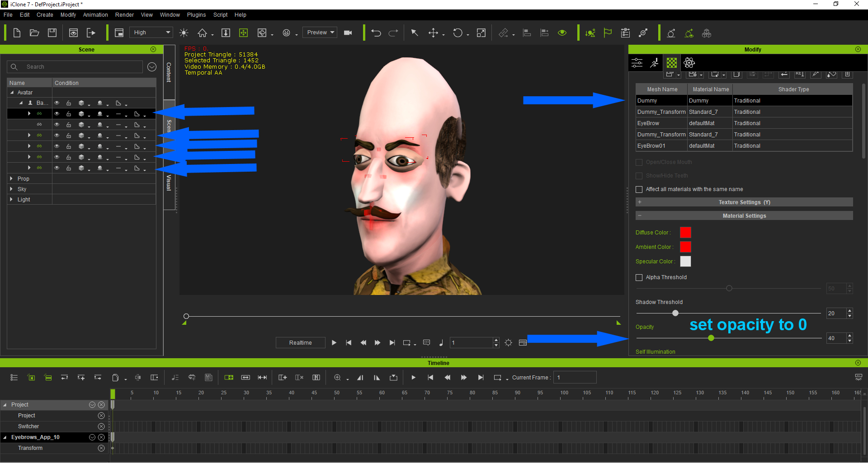The width and height of the screenshot is (868, 463).
Task: Open the Render menu
Action: tap(124, 15)
